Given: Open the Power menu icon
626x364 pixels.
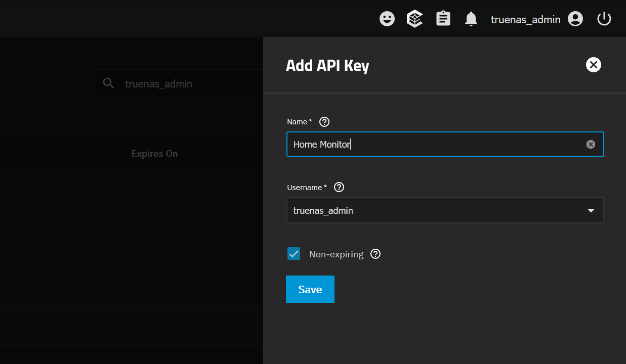Looking at the screenshot, I should pos(604,19).
